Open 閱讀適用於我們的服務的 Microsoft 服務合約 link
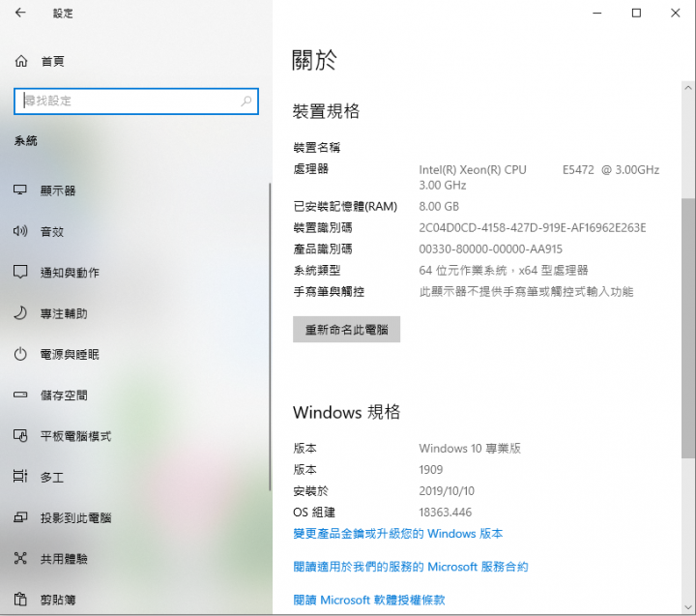The image size is (696, 616). [411, 567]
